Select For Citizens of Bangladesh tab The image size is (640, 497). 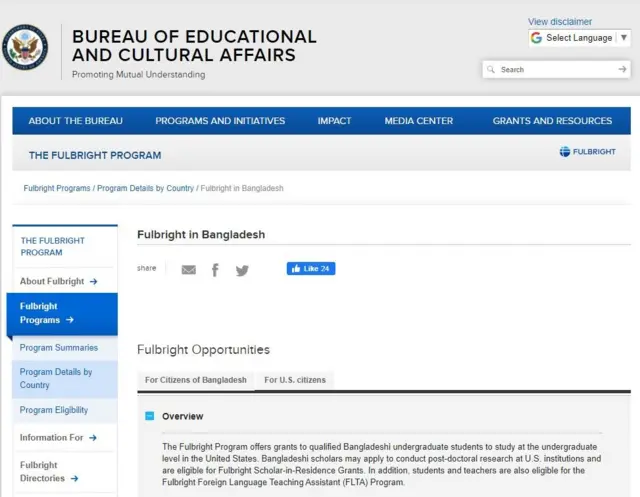click(x=195, y=380)
